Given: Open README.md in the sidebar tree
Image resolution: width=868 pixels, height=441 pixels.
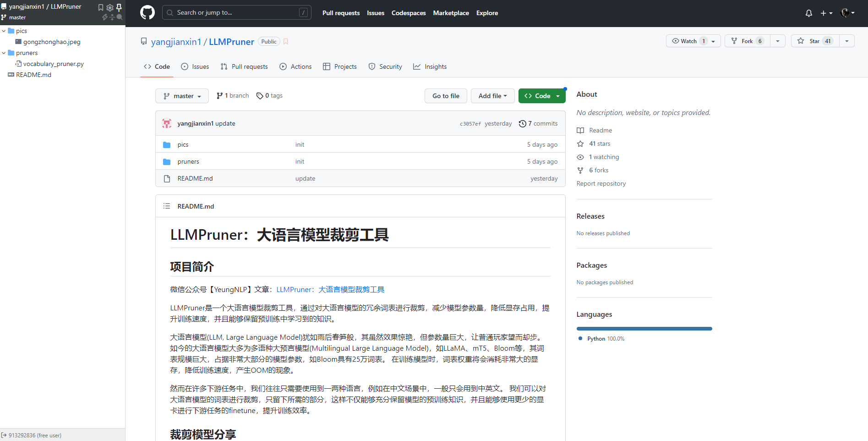Looking at the screenshot, I should pos(33,75).
